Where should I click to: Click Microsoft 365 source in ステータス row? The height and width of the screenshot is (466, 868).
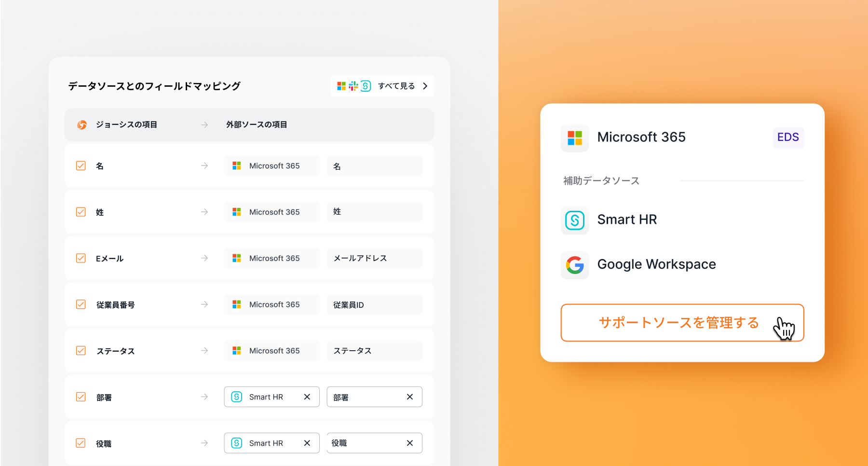(x=272, y=351)
